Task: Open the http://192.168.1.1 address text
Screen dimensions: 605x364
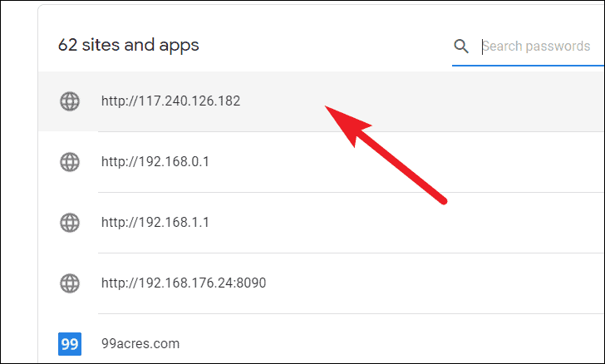Action: click(x=155, y=223)
